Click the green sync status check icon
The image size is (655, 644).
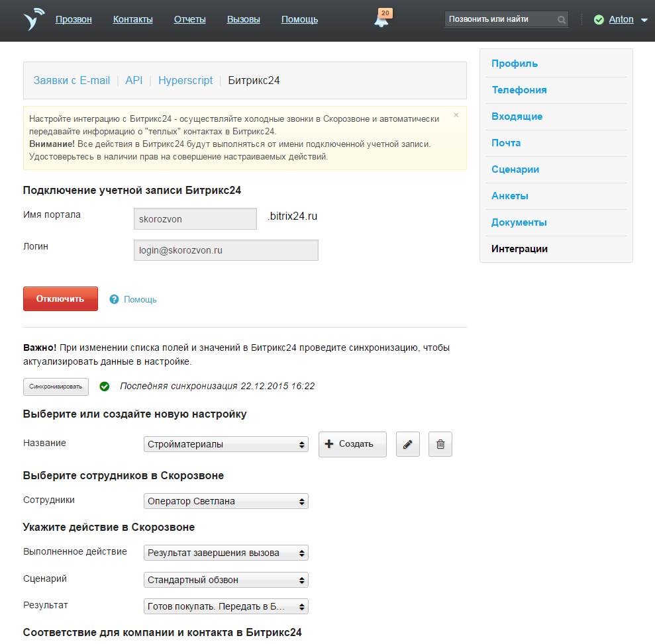tap(105, 387)
